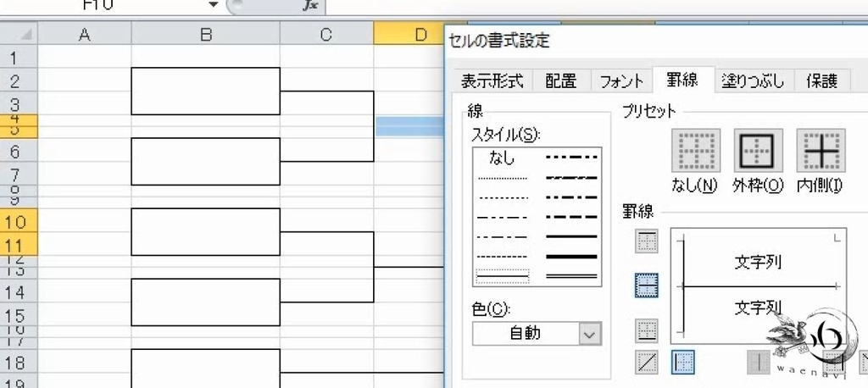868x388 pixels.
Task: Select the medium solid line style
Action: click(572, 237)
